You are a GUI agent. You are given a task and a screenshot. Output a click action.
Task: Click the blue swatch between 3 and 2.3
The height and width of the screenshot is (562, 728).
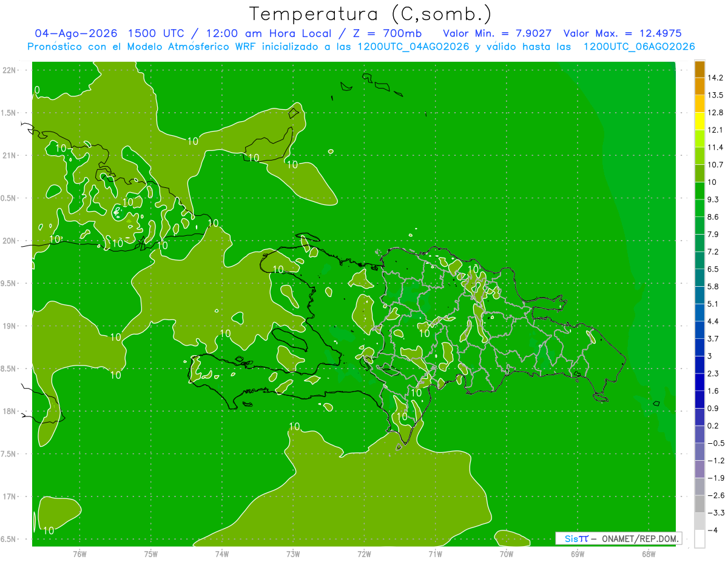[x=699, y=364]
